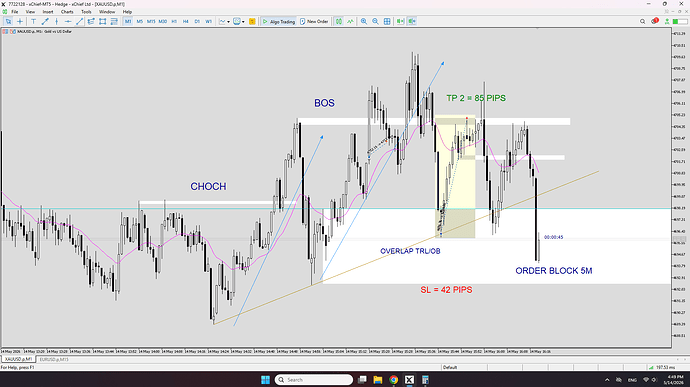Open Windows Start menu
Viewport: 690px width, 387px height.
(265, 380)
